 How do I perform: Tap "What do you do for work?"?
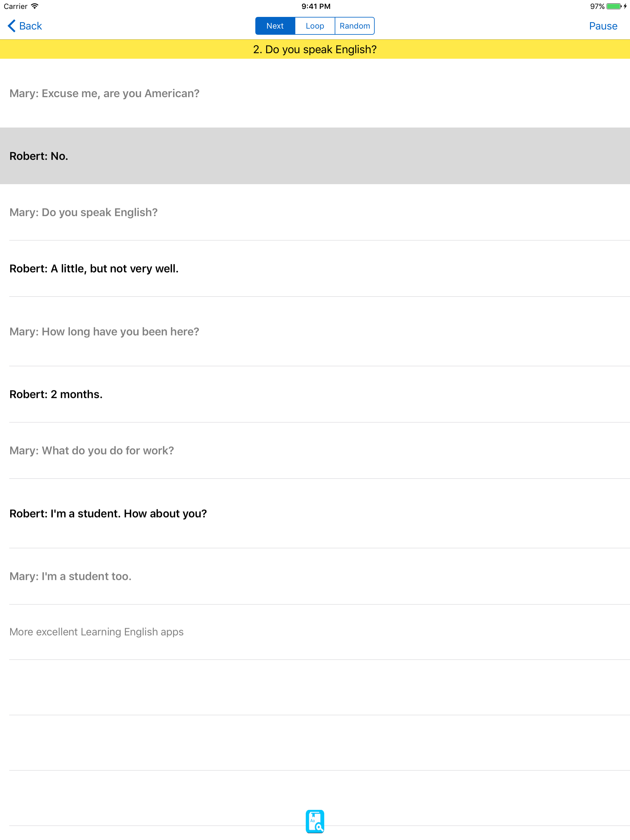click(x=92, y=450)
